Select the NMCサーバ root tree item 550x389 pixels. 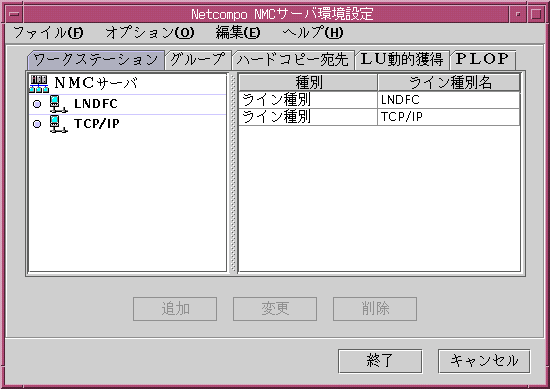point(96,83)
